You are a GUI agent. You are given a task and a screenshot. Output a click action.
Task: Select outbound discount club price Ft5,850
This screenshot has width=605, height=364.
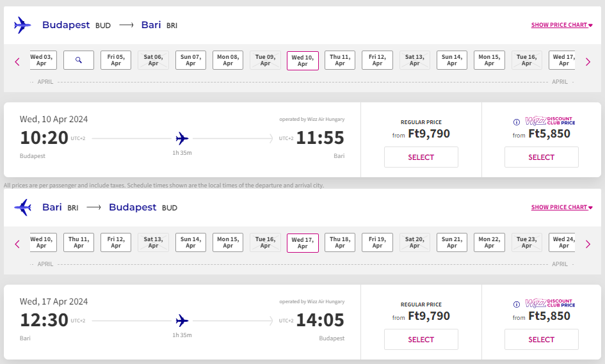click(x=542, y=157)
